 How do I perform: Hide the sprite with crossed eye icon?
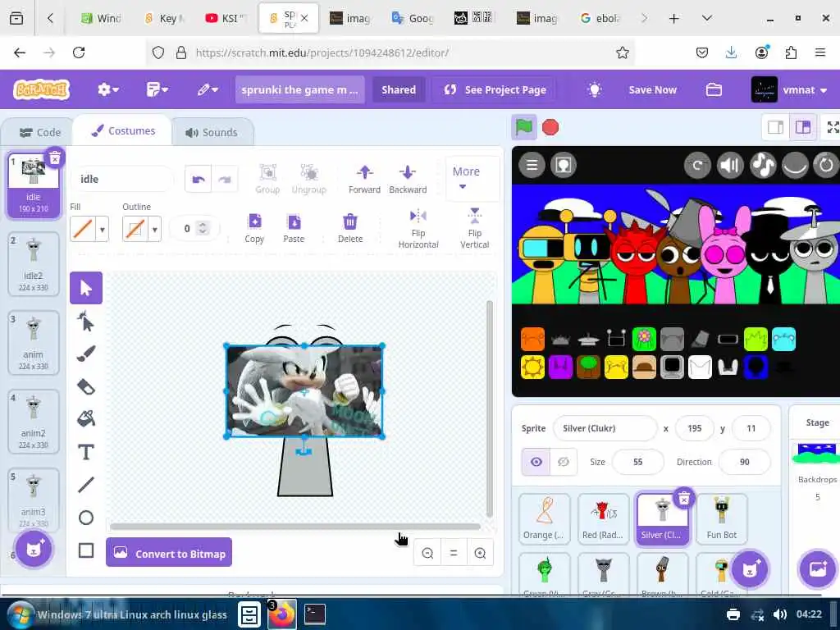563,462
